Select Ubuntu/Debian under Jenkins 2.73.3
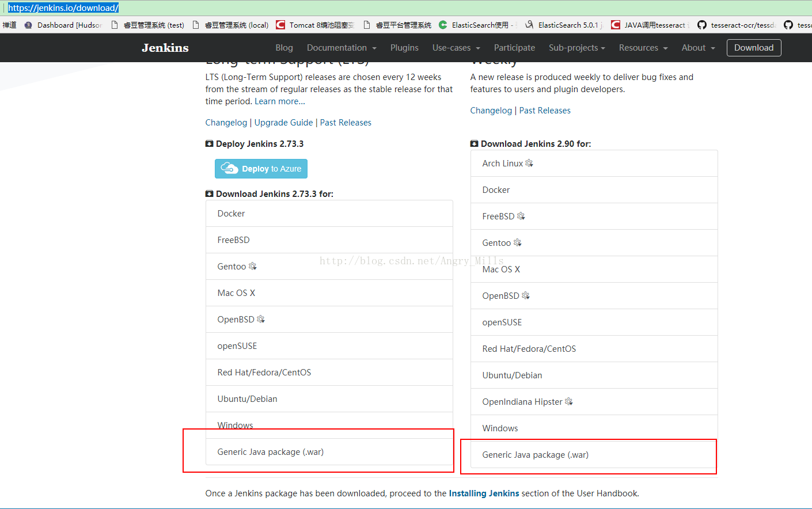Viewport: 812px width, 509px height. click(329, 399)
